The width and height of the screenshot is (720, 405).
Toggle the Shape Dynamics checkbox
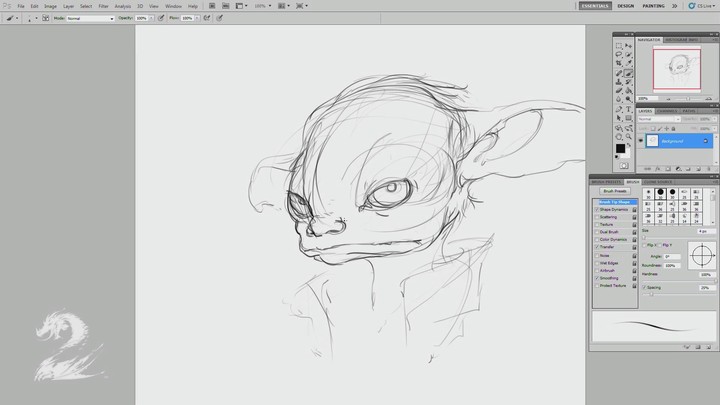point(597,209)
